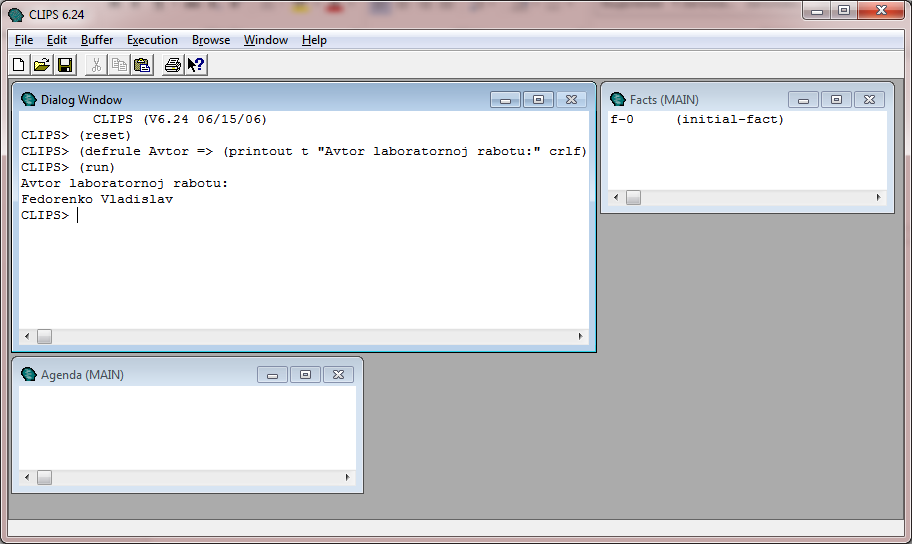Click the "CLIPS> (run)" line
Screen dimensions: 912x544
pyautogui.click(x=68, y=167)
